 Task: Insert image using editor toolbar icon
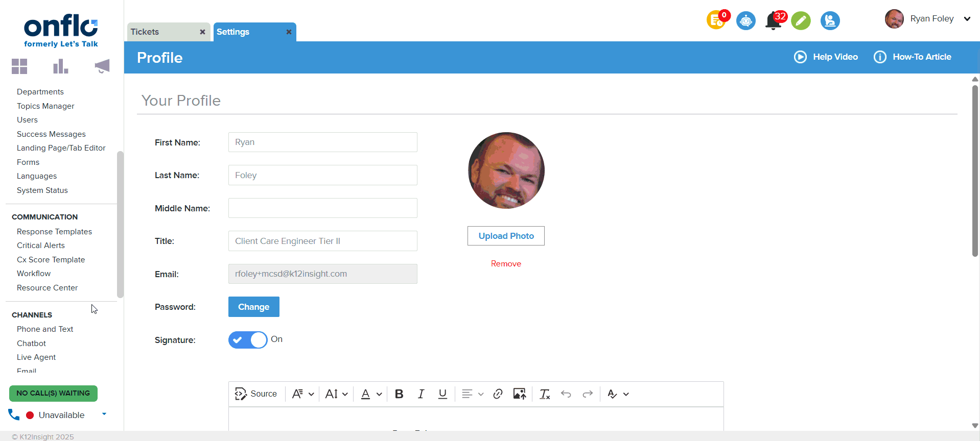tap(519, 394)
